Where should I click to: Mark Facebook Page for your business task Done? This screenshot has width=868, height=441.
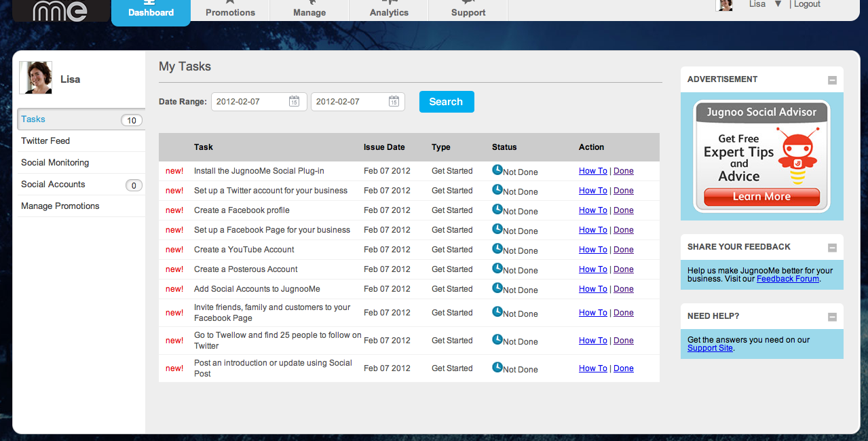point(624,230)
